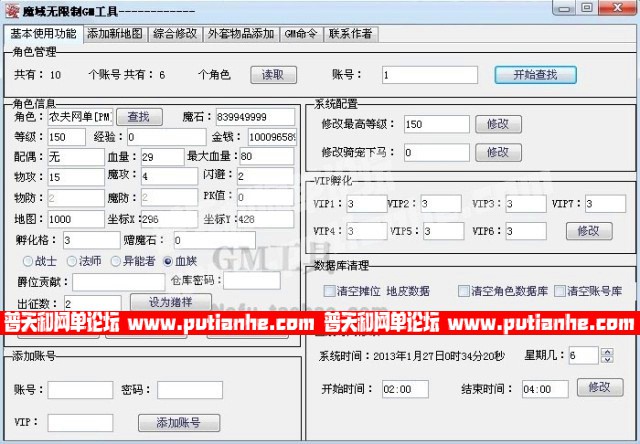Click the 魔石 input field

coord(255,117)
